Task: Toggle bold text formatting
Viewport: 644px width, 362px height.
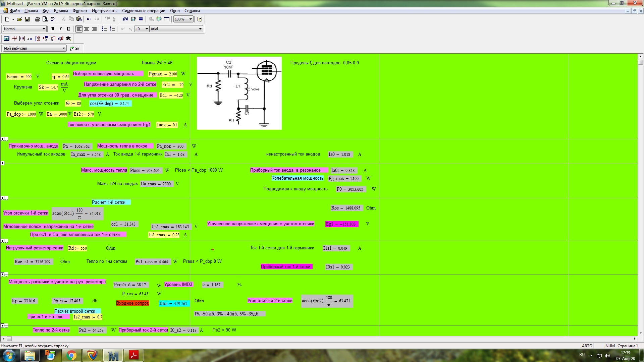Action: pyautogui.click(x=53, y=29)
